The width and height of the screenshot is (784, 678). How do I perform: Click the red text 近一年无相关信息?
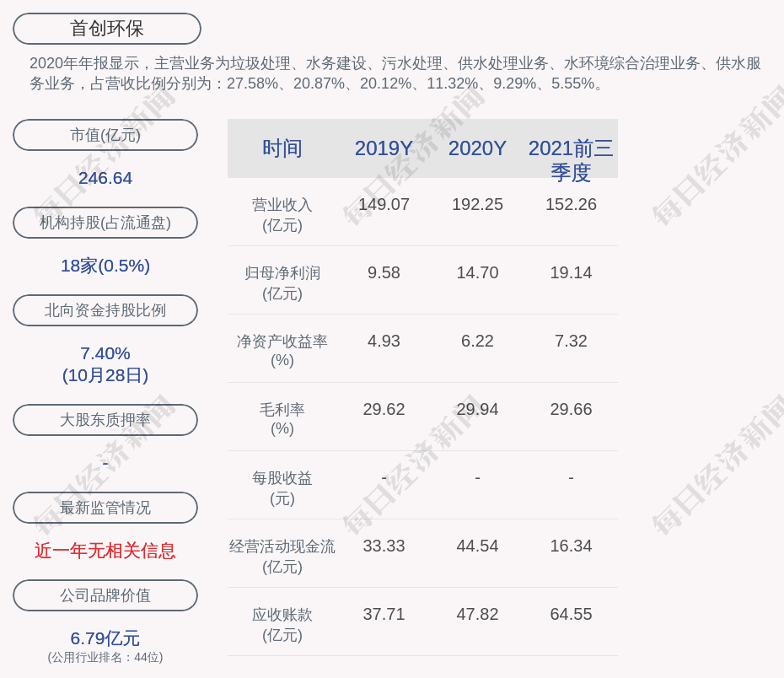105,551
